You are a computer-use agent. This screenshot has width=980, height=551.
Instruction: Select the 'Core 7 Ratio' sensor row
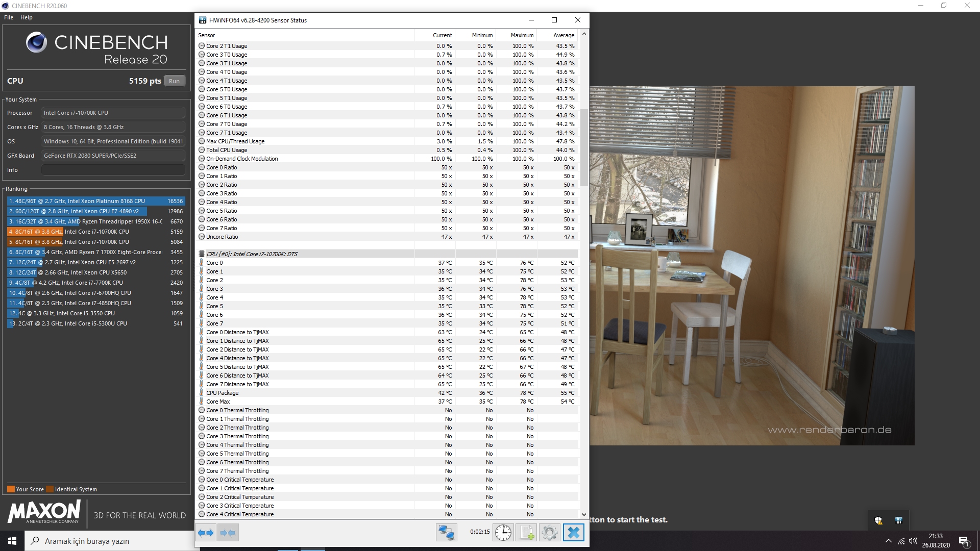click(x=387, y=228)
